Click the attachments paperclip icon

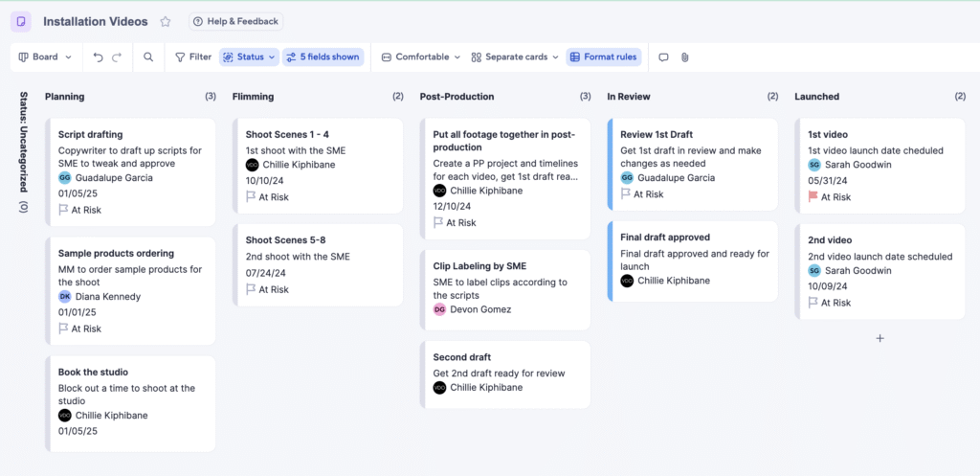tap(685, 57)
